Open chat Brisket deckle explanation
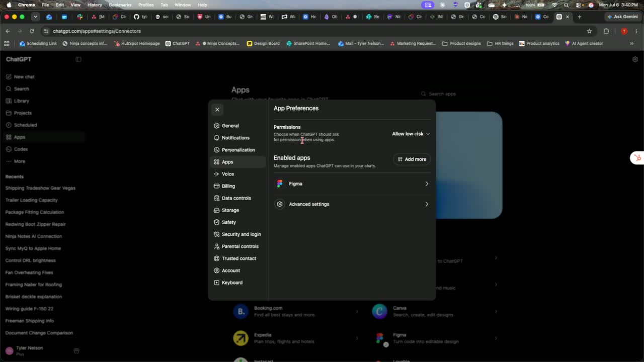The height and width of the screenshot is (362, 644). 34,297
